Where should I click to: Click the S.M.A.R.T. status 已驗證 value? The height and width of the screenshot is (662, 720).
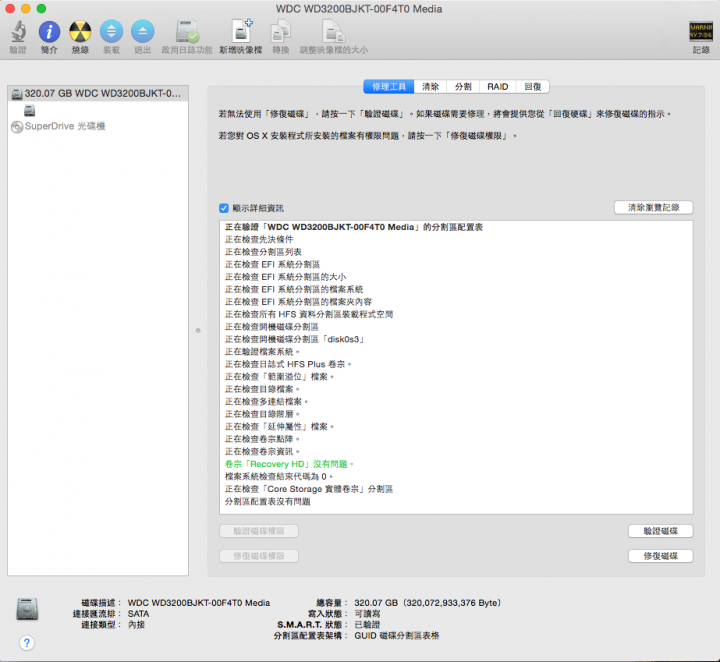367,625
